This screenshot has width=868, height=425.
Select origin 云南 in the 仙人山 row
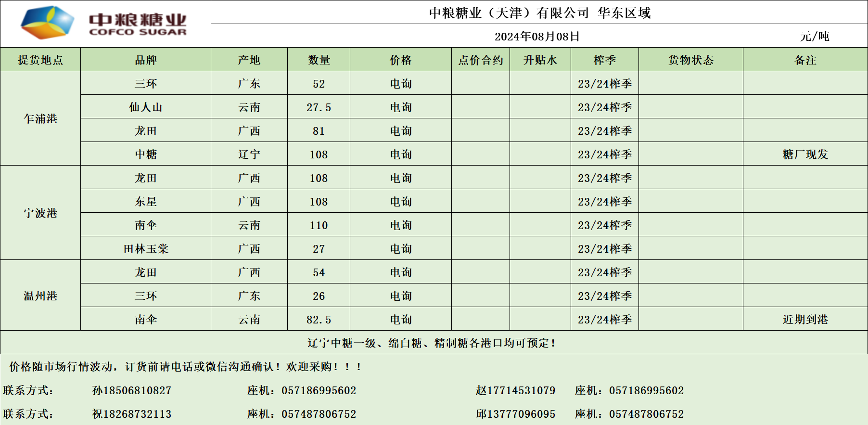pos(249,107)
